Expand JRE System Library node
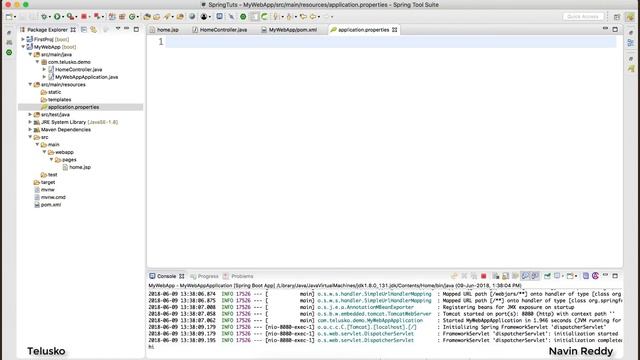The width and height of the screenshot is (640, 360). click(30, 122)
